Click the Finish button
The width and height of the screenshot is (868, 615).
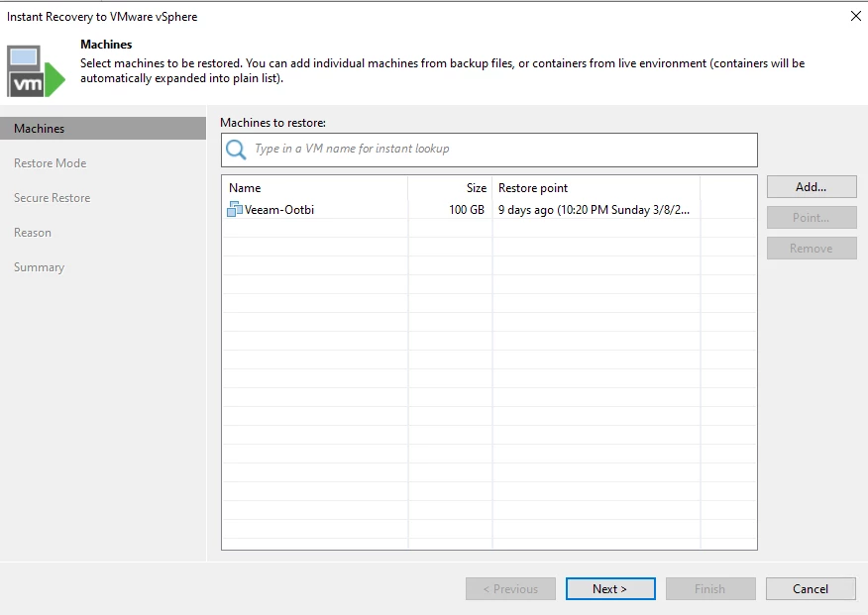(x=710, y=589)
